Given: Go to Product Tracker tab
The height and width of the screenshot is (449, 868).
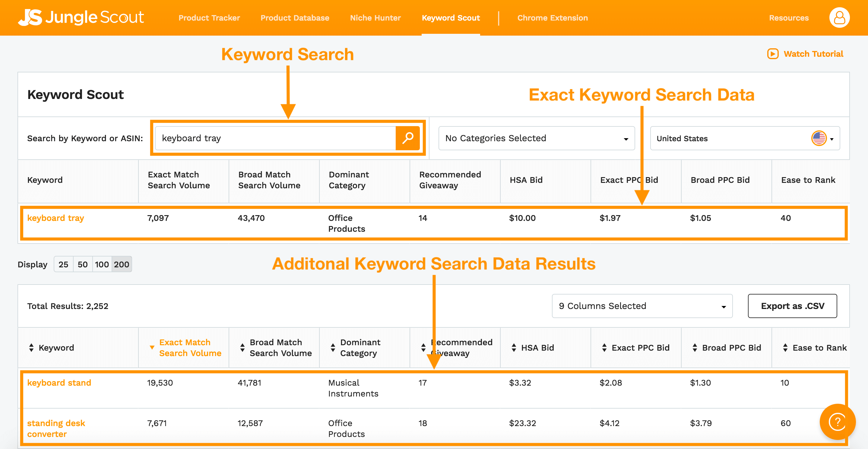Looking at the screenshot, I should coord(209,18).
